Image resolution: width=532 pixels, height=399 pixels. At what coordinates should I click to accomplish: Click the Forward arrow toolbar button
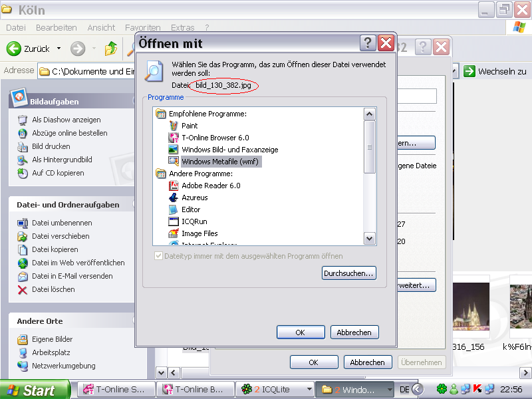click(78, 49)
